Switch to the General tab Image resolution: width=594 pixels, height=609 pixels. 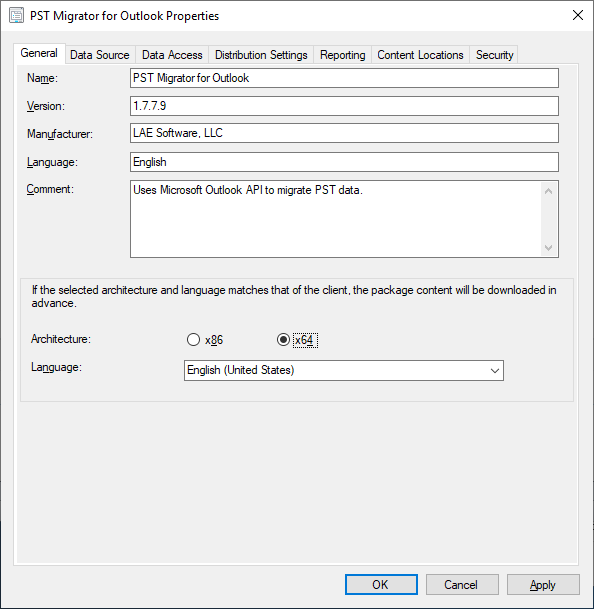39,53
